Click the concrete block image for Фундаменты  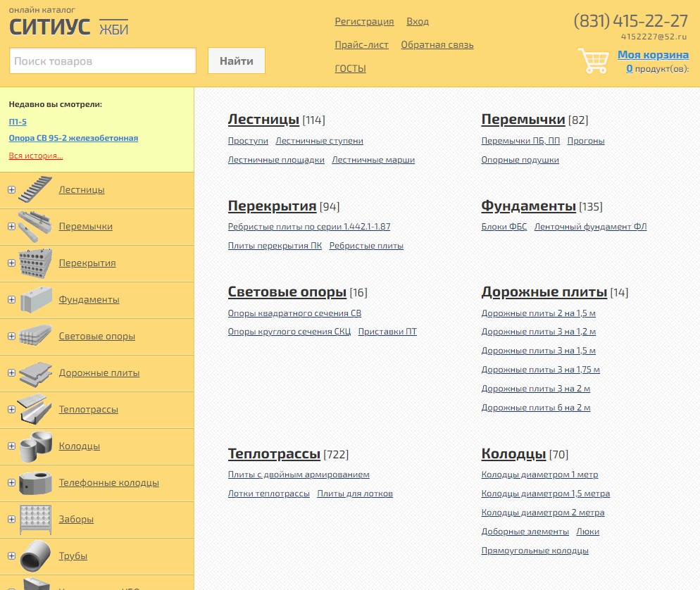click(x=35, y=299)
